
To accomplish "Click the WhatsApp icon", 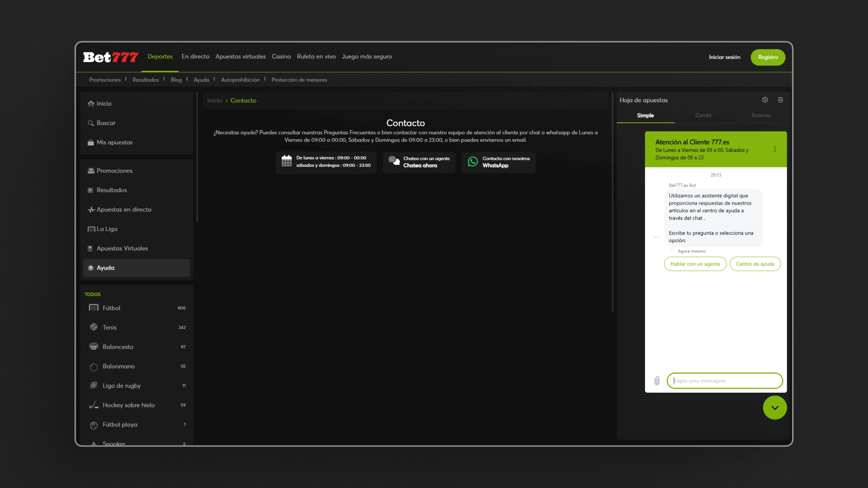I will point(473,162).
